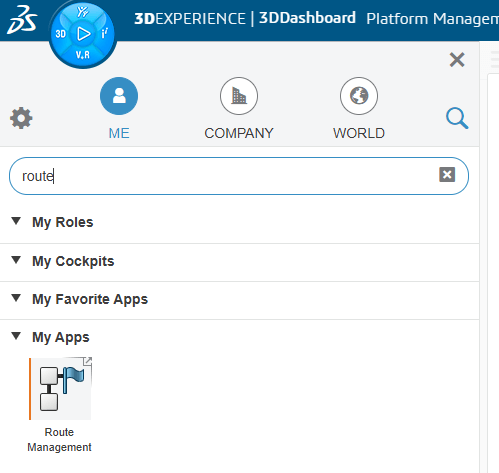Click the Platform Management dashboard title
This screenshot has height=473, width=499.
pyautogui.click(x=432, y=19)
